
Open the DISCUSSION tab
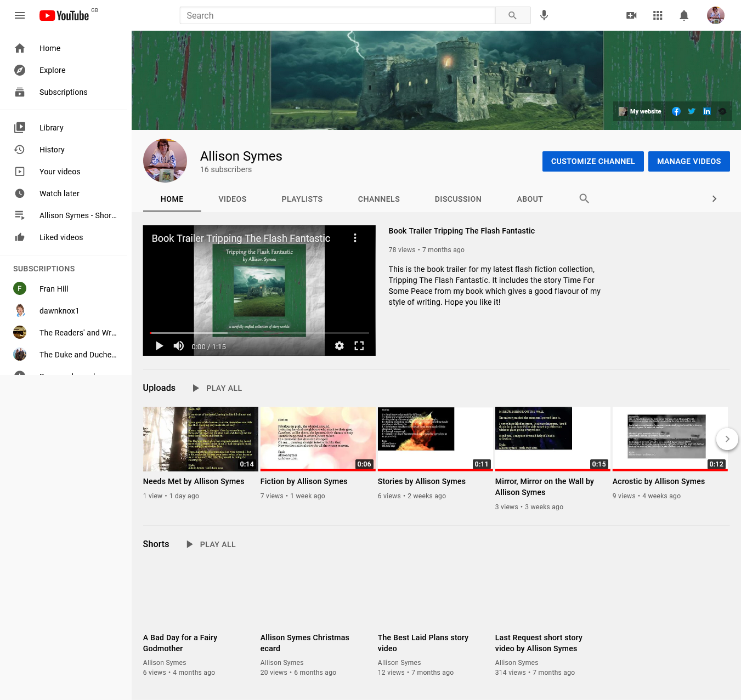tap(458, 199)
